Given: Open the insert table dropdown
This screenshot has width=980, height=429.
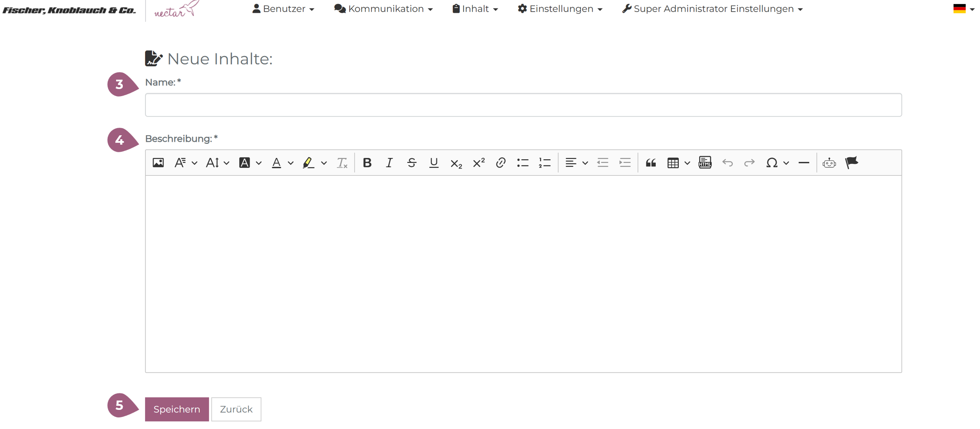Looking at the screenshot, I should (678, 163).
